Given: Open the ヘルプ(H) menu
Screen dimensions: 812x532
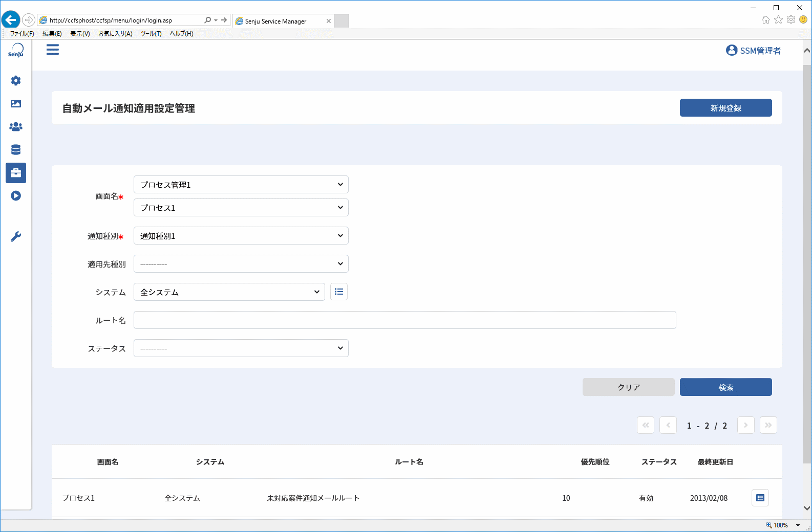Looking at the screenshot, I should click(182, 34).
